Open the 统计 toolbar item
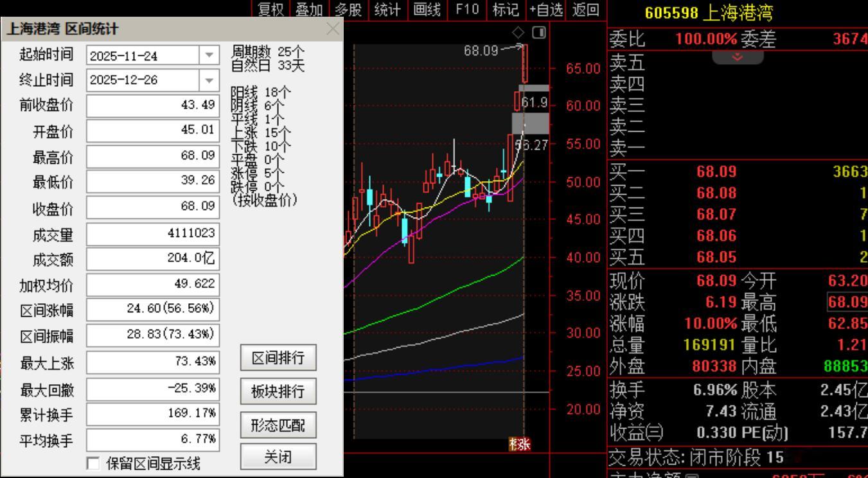This screenshot has width=868, height=478. [x=389, y=10]
